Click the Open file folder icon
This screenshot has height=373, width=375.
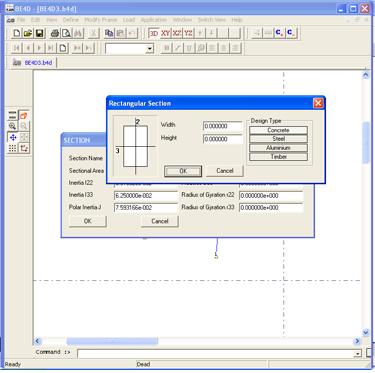pos(28,33)
